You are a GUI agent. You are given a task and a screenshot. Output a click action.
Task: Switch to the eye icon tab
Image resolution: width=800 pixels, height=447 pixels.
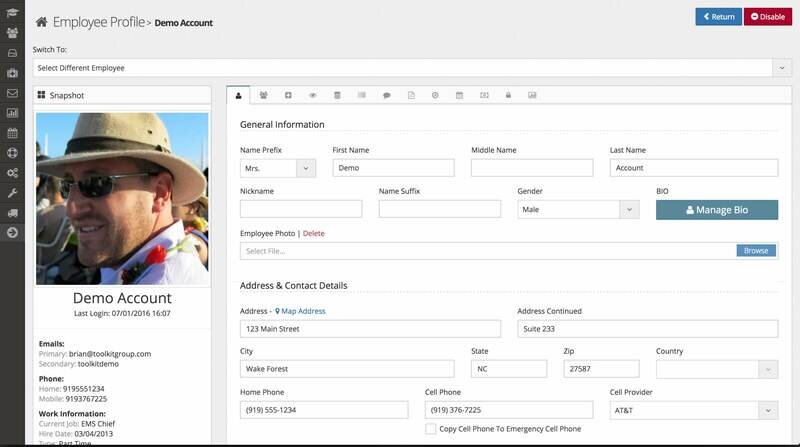tap(313, 95)
